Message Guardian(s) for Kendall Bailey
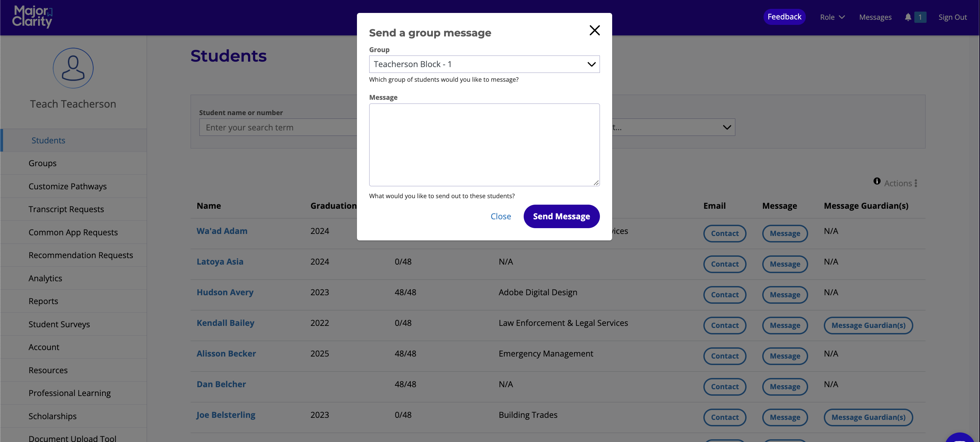The width and height of the screenshot is (980, 442). [x=868, y=326]
